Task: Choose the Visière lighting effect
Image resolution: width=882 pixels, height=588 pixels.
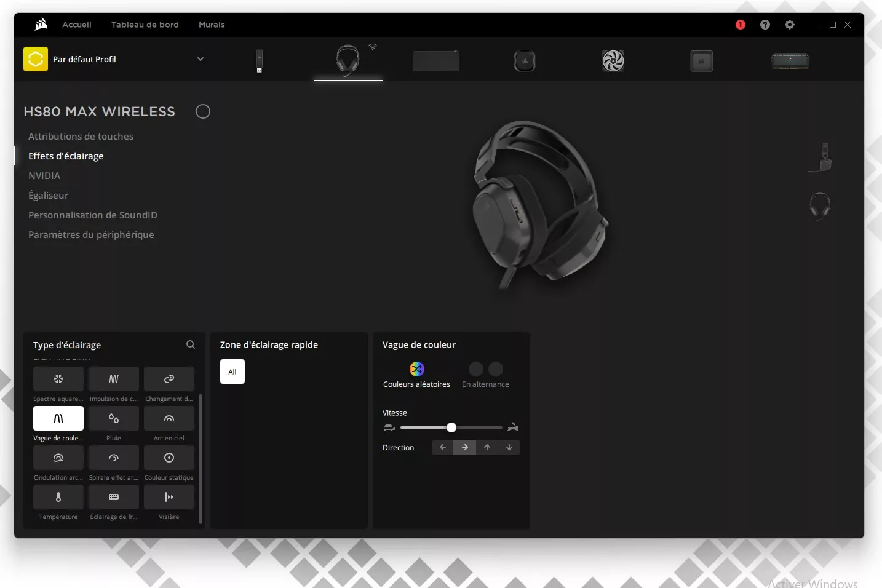Action: pos(169,497)
